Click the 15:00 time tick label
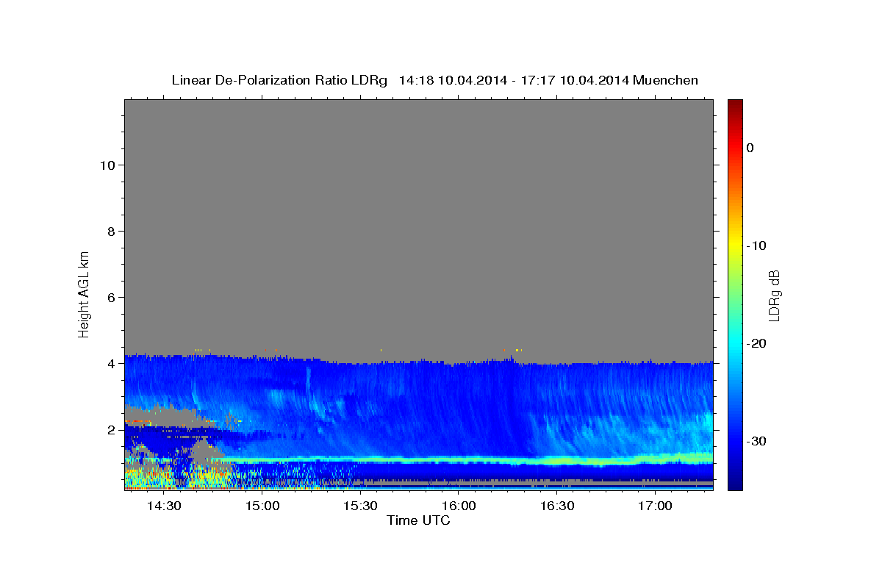882x588 pixels. coord(262,506)
